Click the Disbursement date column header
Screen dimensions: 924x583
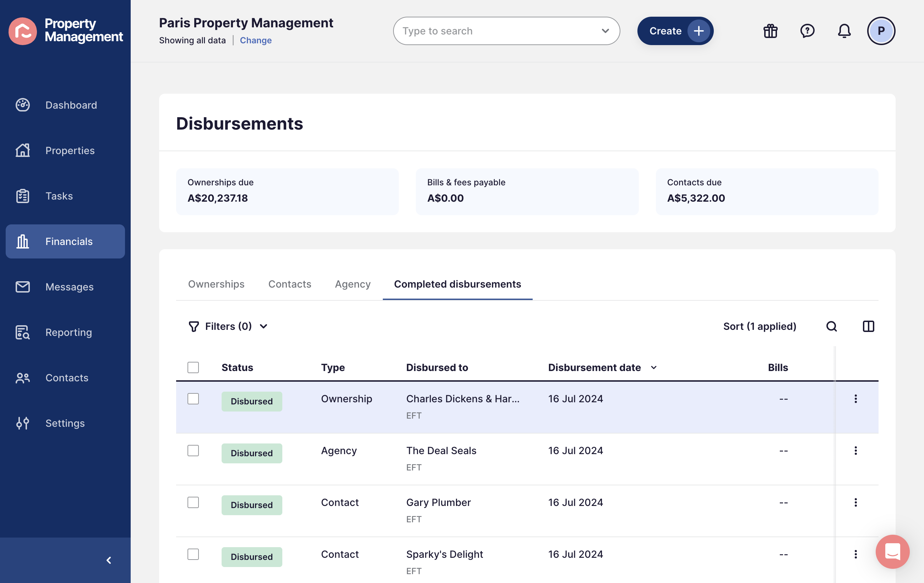[x=594, y=367]
